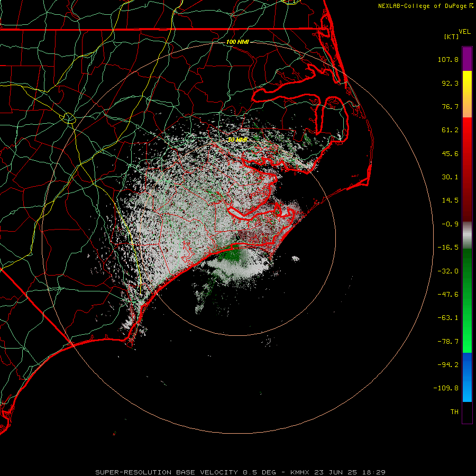Pick the gray near-zero color bar segment
Viewport: 476px width, 476px height.
[x=467, y=235]
